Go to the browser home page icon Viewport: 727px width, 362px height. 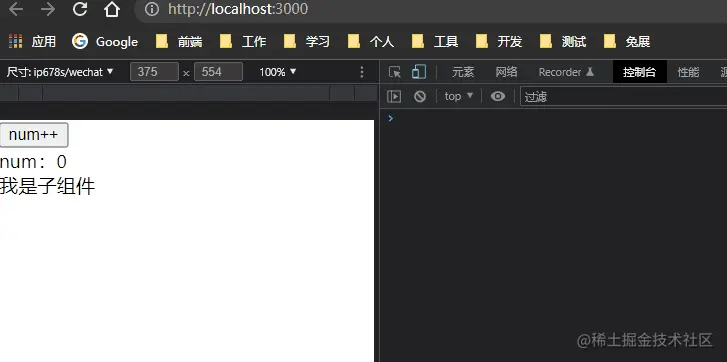tap(112, 9)
